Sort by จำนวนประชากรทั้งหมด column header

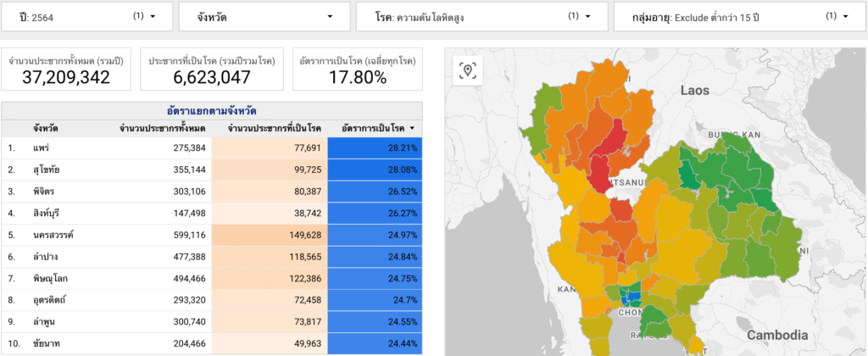click(x=163, y=128)
